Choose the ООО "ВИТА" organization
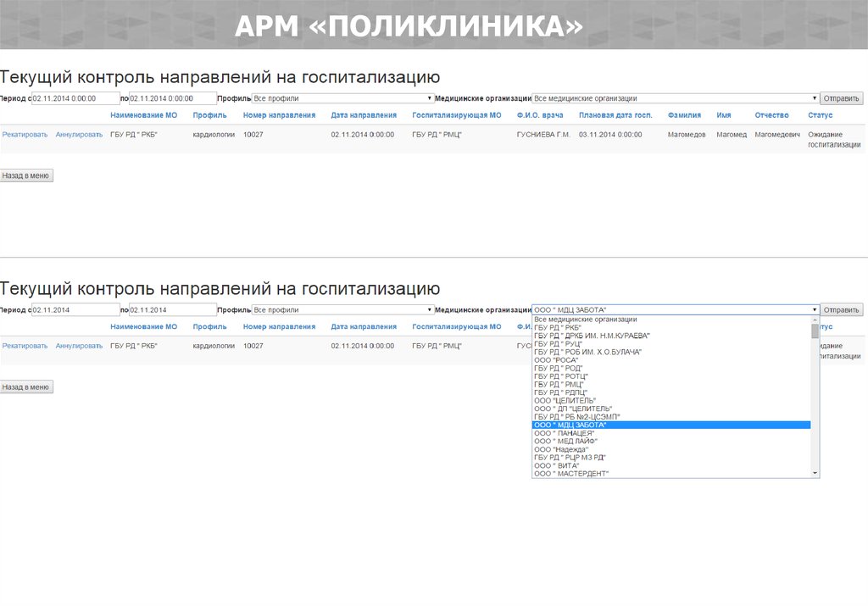Viewport: 868px width, 606px height. (x=557, y=465)
